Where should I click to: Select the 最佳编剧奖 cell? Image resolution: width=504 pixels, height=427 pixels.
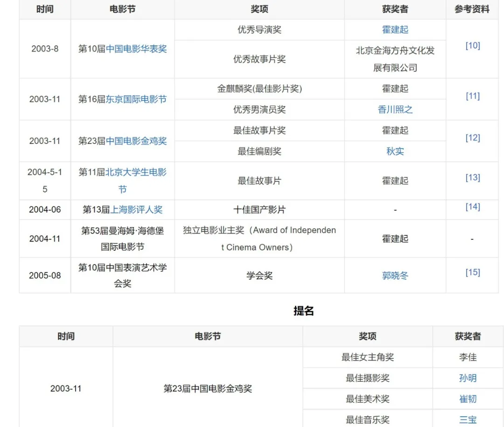pos(259,151)
